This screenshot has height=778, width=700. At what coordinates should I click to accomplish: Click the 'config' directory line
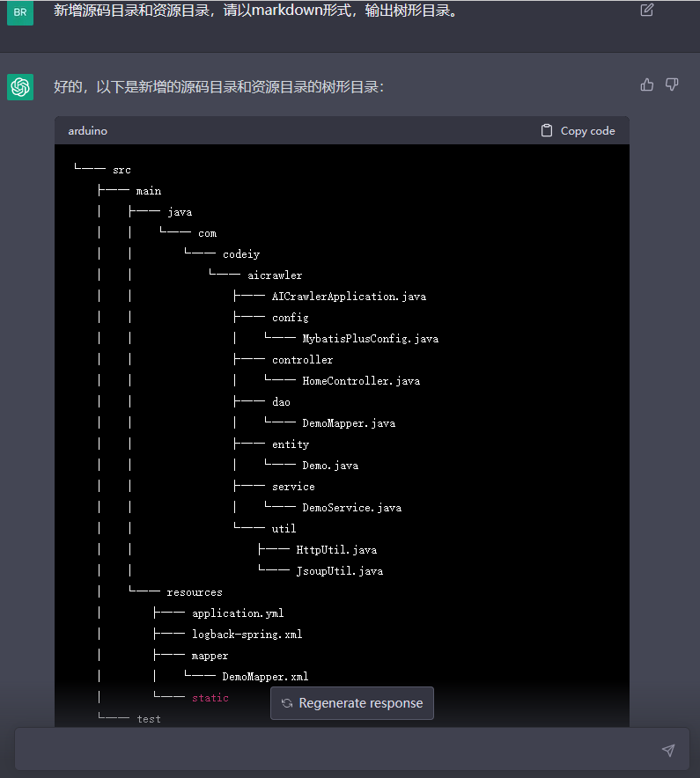point(291,318)
